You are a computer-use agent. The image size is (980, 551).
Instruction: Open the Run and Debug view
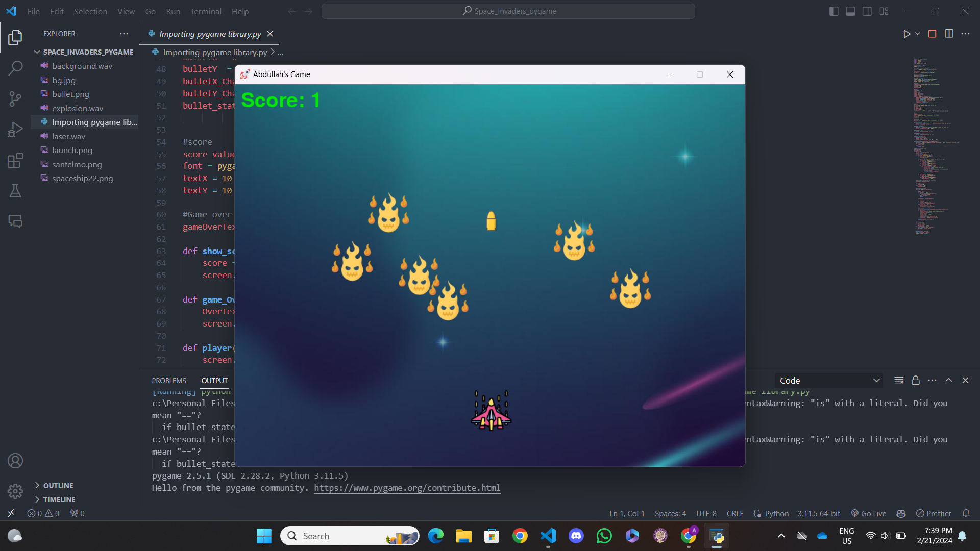coord(15,130)
